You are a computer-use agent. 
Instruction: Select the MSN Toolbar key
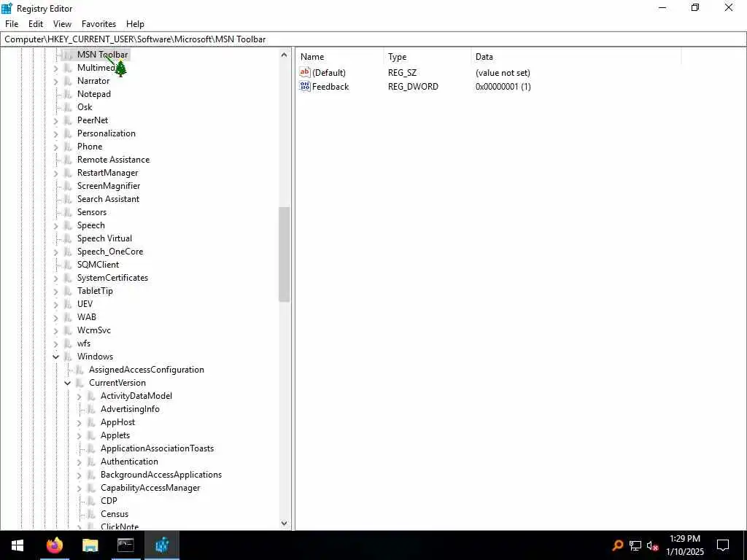pyautogui.click(x=102, y=55)
